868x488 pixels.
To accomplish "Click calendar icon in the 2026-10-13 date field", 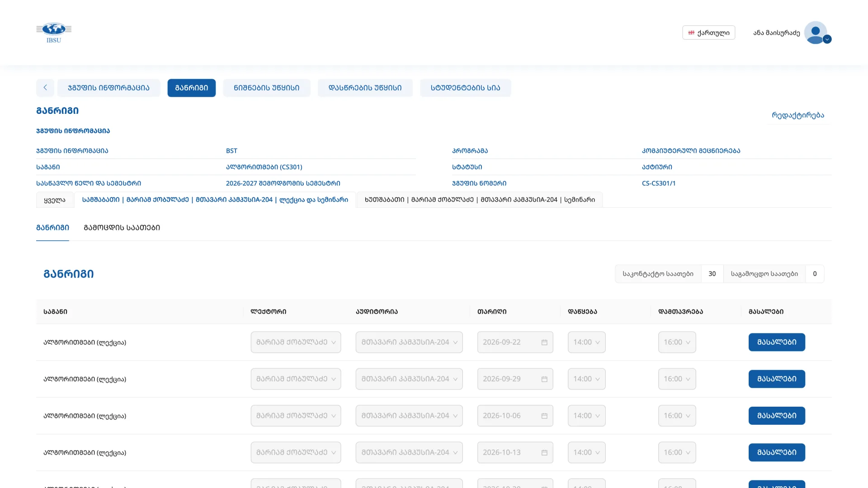I will click(544, 452).
